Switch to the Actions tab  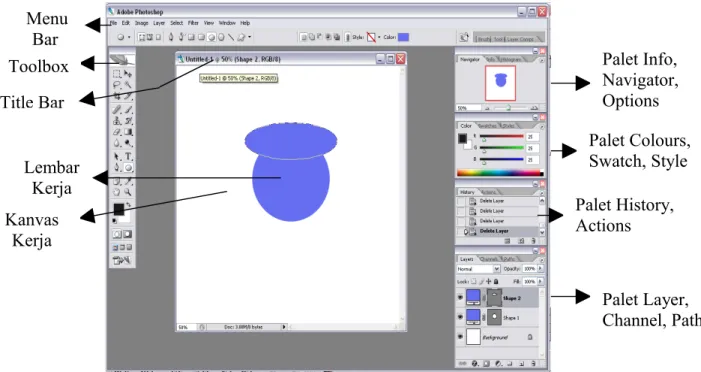tap(490, 192)
